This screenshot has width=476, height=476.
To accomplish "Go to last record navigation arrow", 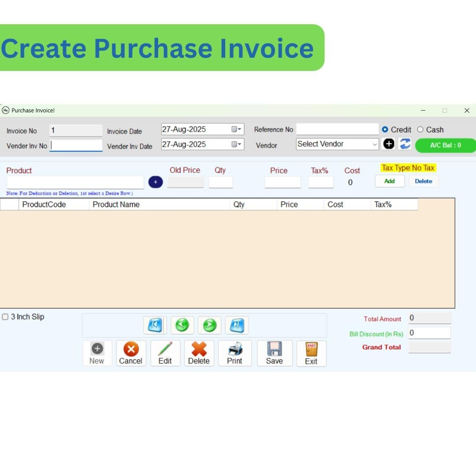I will [237, 325].
